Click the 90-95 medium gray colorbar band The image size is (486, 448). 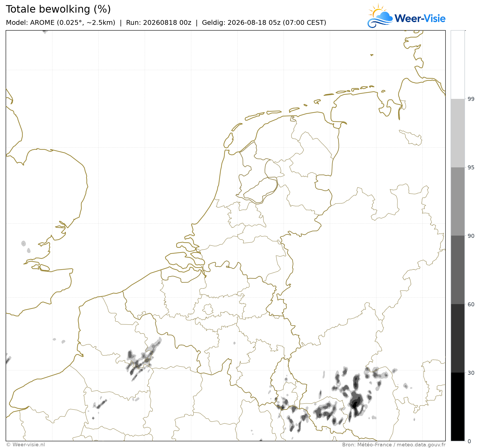(457, 201)
